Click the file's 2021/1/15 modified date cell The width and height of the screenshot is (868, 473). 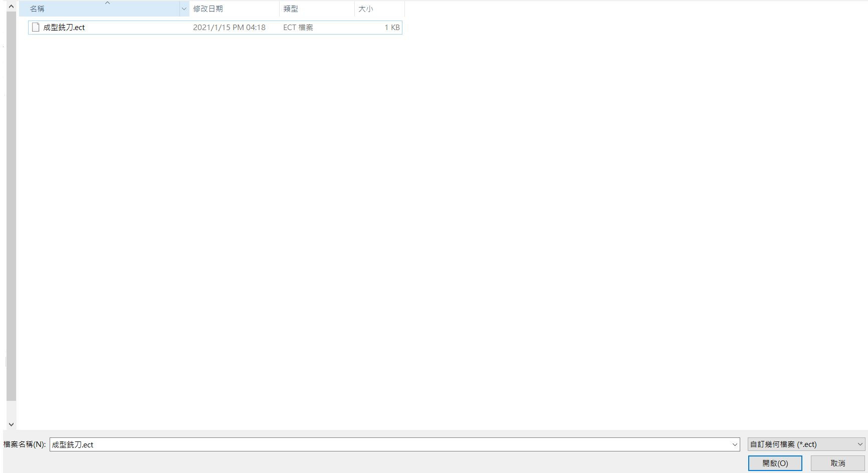[x=229, y=28]
